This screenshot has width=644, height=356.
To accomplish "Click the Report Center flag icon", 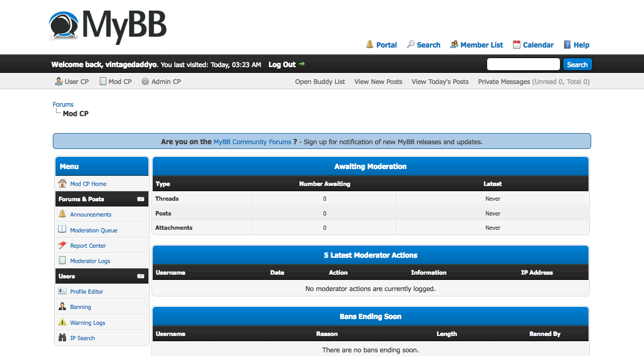I will coord(62,245).
